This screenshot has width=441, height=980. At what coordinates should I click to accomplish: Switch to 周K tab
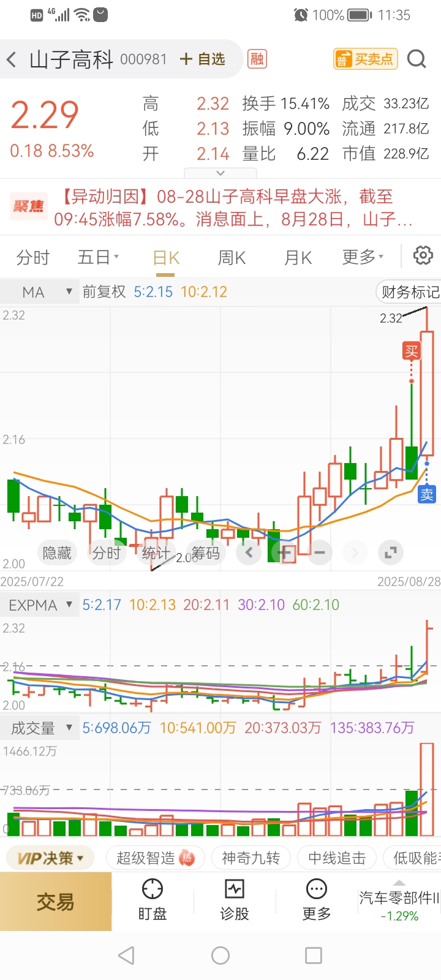pyautogui.click(x=232, y=257)
